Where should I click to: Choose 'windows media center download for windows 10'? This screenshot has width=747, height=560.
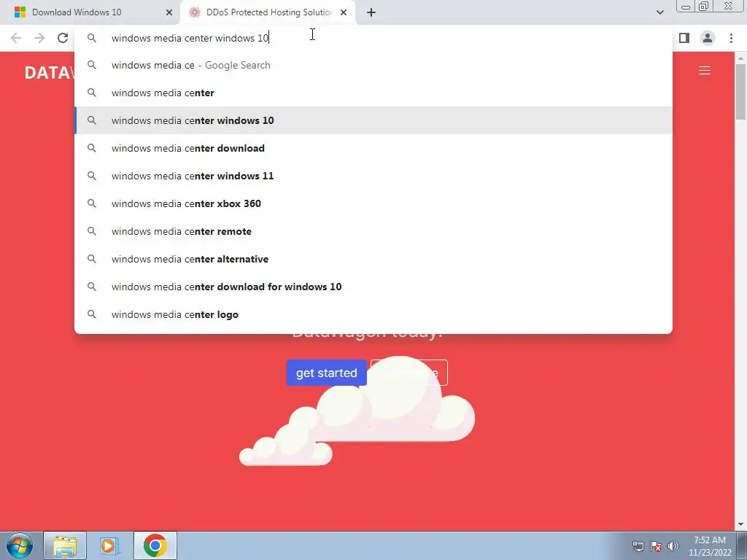[x=373, y=287]
